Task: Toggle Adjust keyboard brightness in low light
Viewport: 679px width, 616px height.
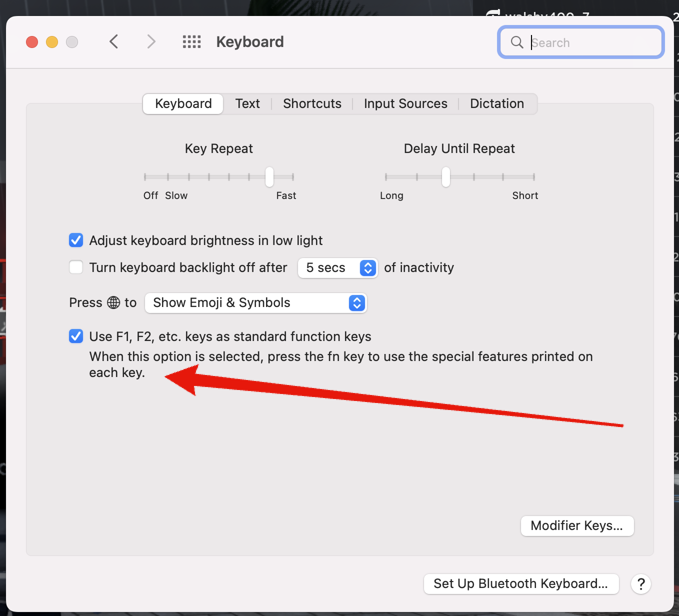Action: coord(76,240)
